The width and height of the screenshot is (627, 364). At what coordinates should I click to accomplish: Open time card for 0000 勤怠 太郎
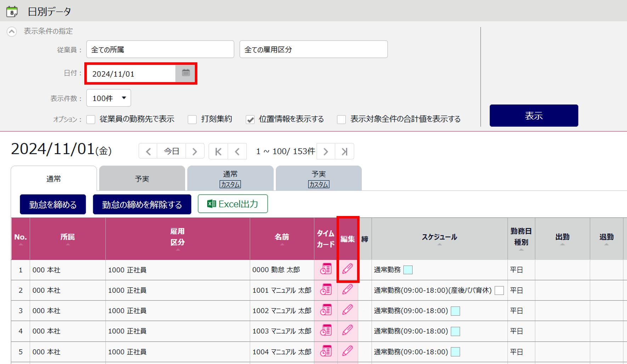pos(326,269)
